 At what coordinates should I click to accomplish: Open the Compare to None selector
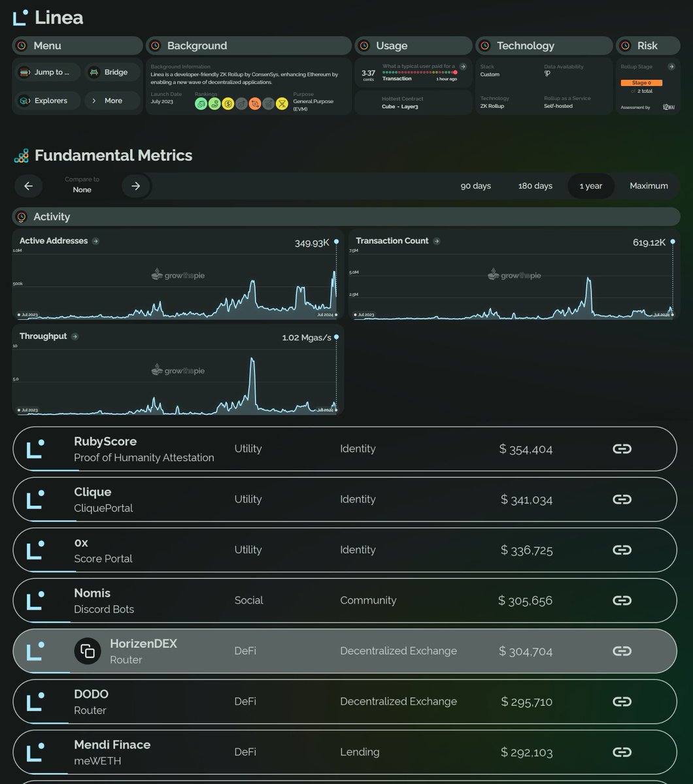(82, 186)
